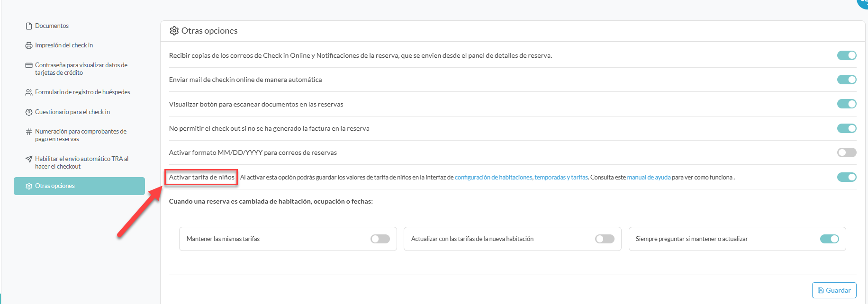Click the Documentos file icon
This screenshot has height=304, width=868.
(29, 26)
